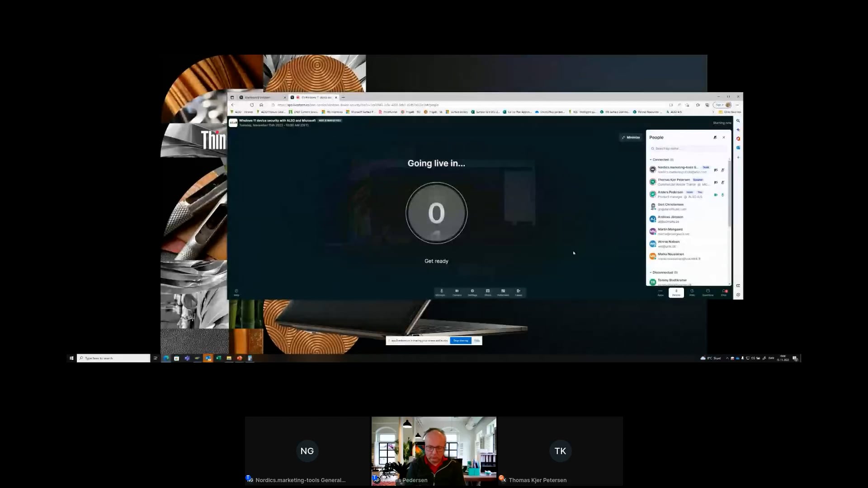Viewport: 868px width, 488px height.
Task: Open the Apps menu in Livestorm sidebar tabs
Action: pos(660,292)
